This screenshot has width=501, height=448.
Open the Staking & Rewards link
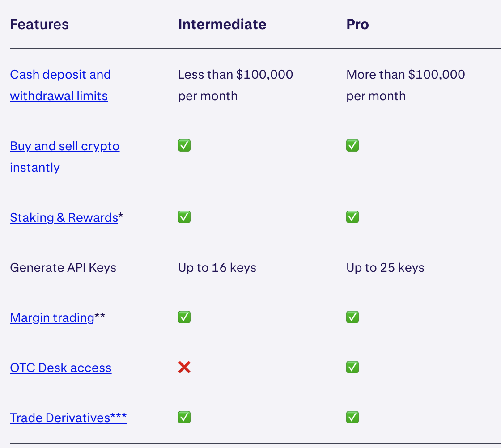pyautogui.click(x=64, y=218)
